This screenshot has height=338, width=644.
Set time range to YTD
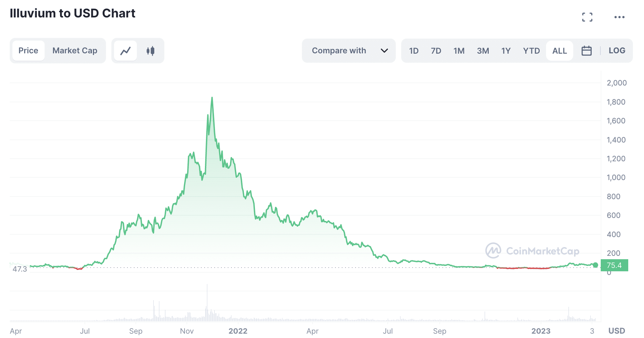pos(531,51)
